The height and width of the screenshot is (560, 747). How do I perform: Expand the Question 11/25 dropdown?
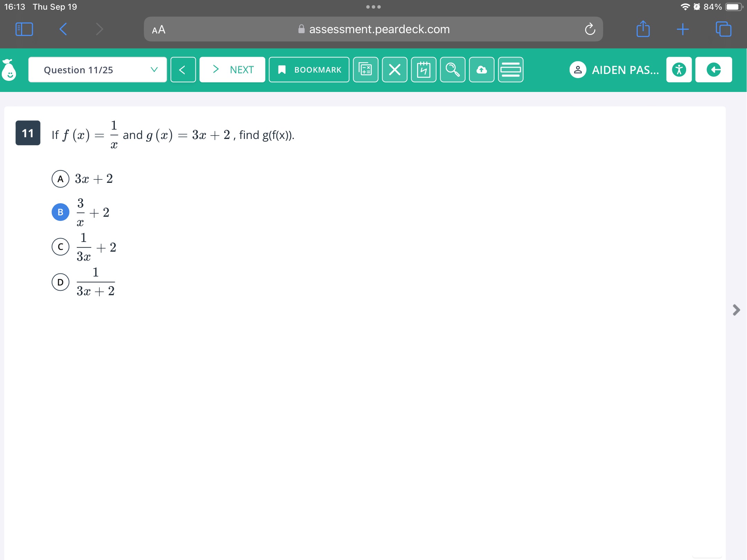(98, 69)
